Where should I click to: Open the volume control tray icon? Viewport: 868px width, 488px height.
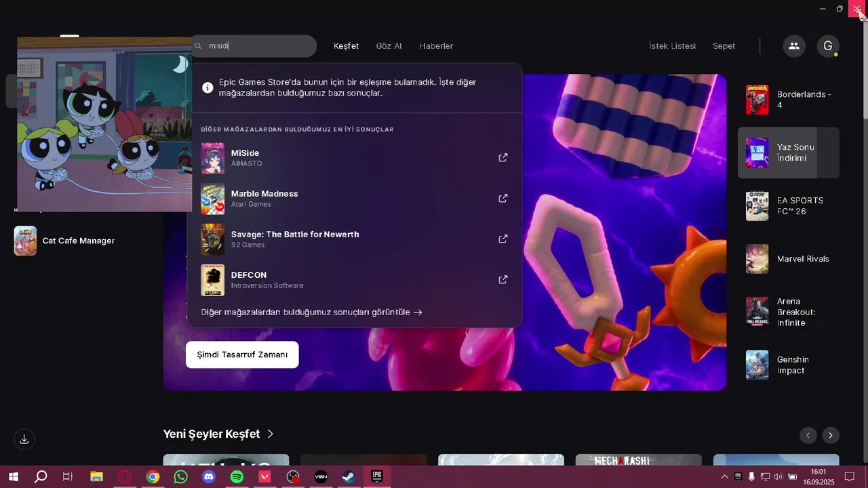pos(778,476)
